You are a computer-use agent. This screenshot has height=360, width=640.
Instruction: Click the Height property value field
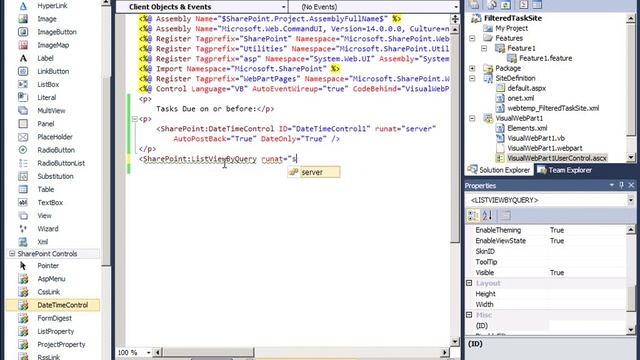tap(586, 294)
